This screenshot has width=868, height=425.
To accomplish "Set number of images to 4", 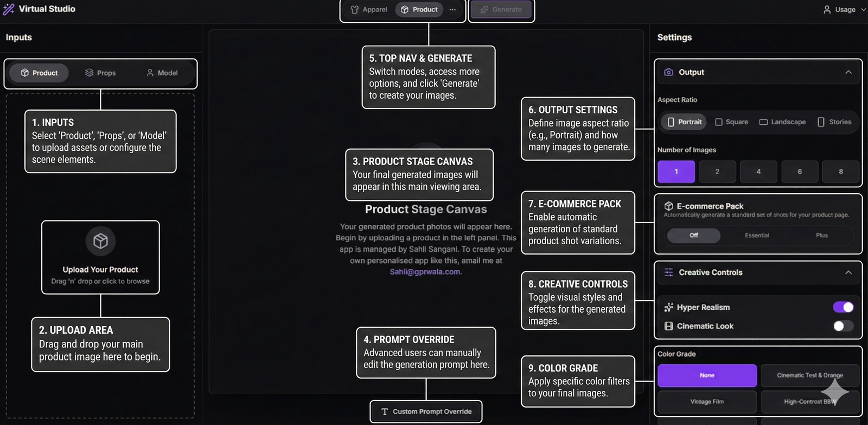I will point(758,172).
